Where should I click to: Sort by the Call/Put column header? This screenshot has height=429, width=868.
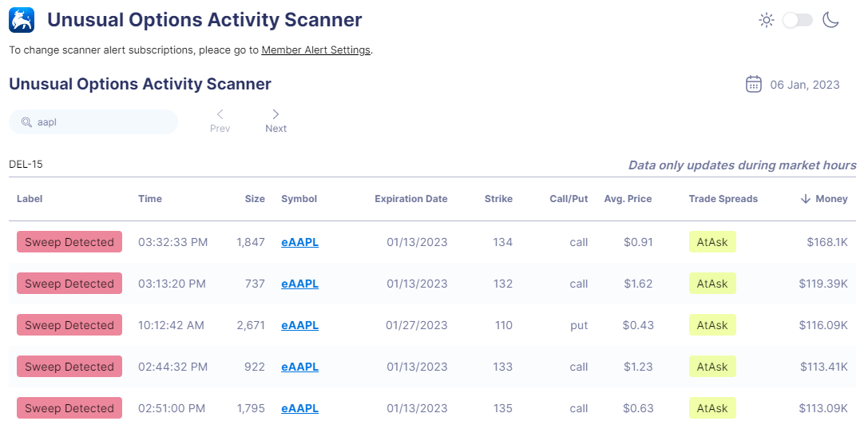(x=569, y=199)
